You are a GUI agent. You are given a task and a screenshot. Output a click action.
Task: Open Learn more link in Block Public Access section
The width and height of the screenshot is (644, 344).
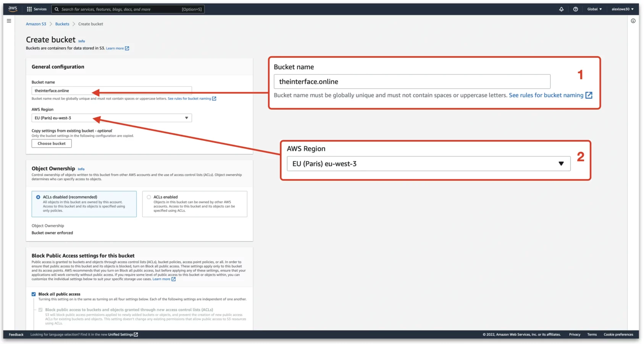161,279
